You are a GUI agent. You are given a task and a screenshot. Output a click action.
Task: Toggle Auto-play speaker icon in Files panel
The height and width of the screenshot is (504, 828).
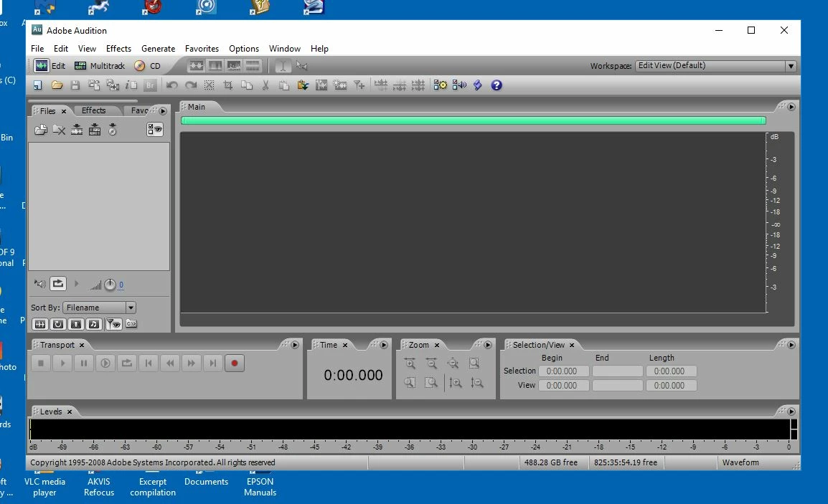[40, 284]
